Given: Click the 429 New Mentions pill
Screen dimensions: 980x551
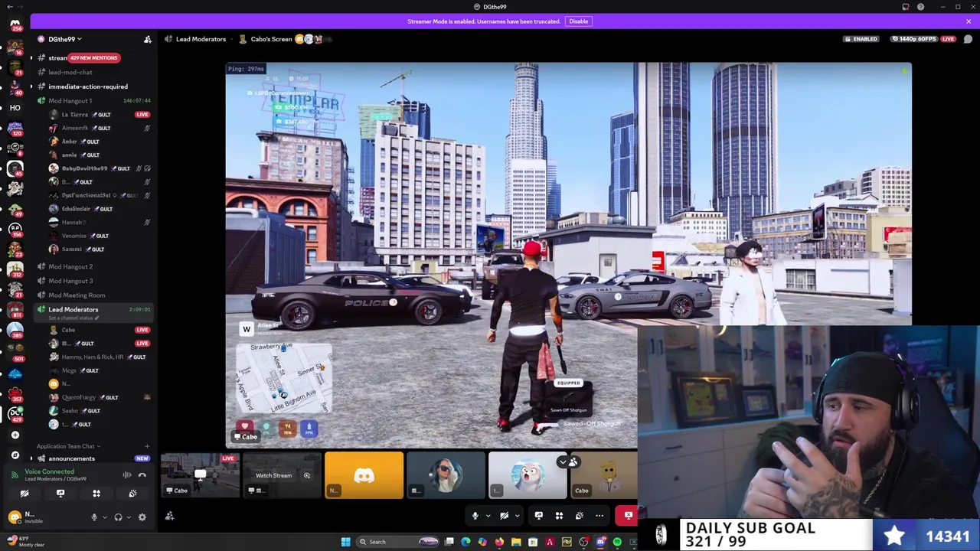Looking at the screenshot, I should 93,58.
